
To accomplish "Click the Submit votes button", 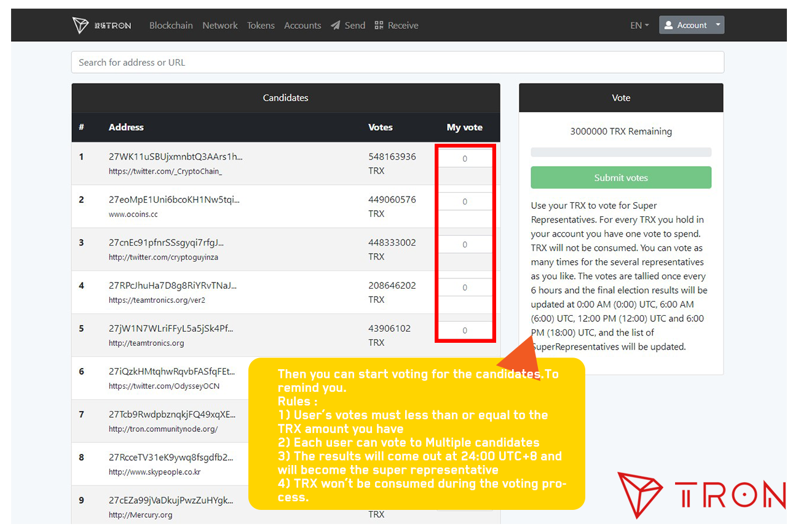I will [x=621, y=178].
